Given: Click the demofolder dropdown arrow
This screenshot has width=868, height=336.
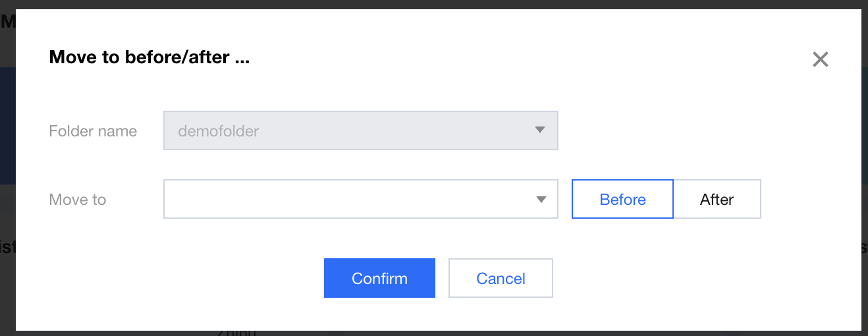Looking at the screenshot, I should point(540,130).
